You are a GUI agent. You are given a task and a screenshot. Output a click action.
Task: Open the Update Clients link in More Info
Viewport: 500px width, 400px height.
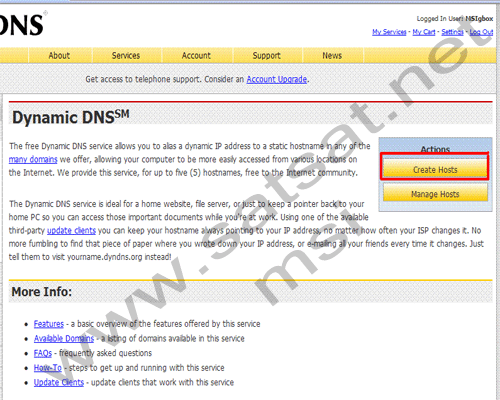(59, 383)
